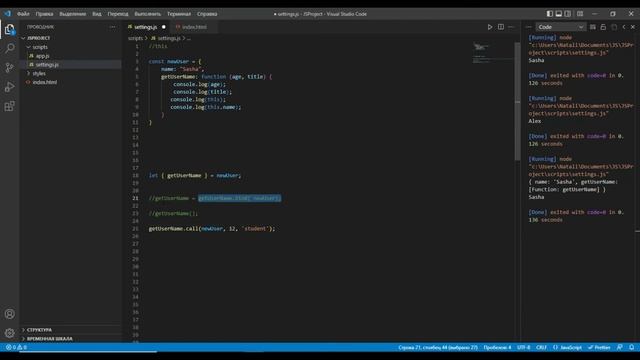The width and height of the screenshot is (640, 360).
Task: Go to line via cursor position indicator
Action: (438, 347)
